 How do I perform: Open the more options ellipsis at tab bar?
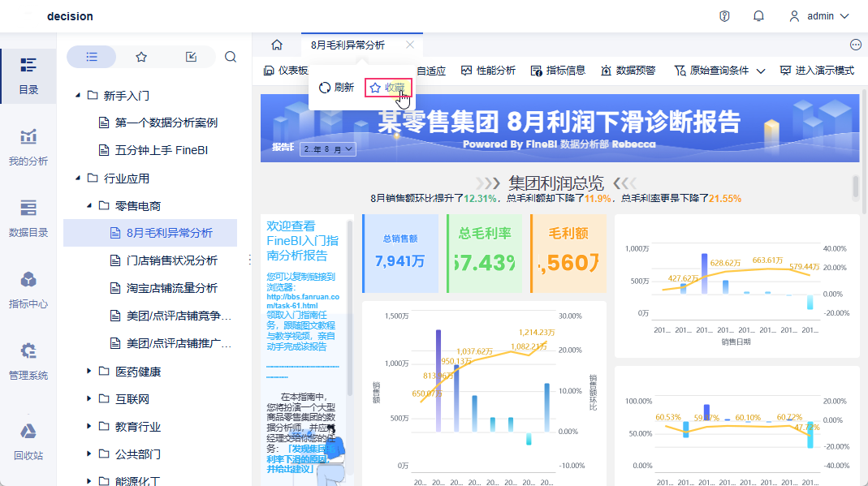(855, 45)
